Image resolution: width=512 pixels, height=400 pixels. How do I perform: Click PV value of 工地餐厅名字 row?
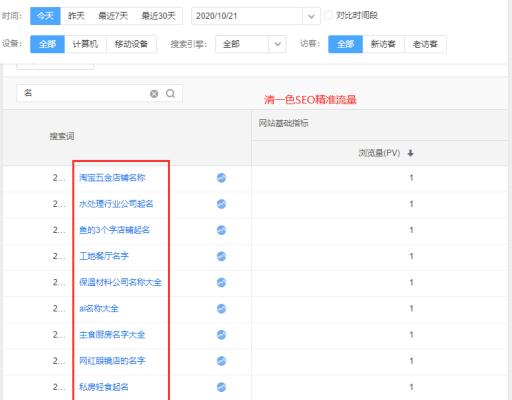tap(411, 256)
